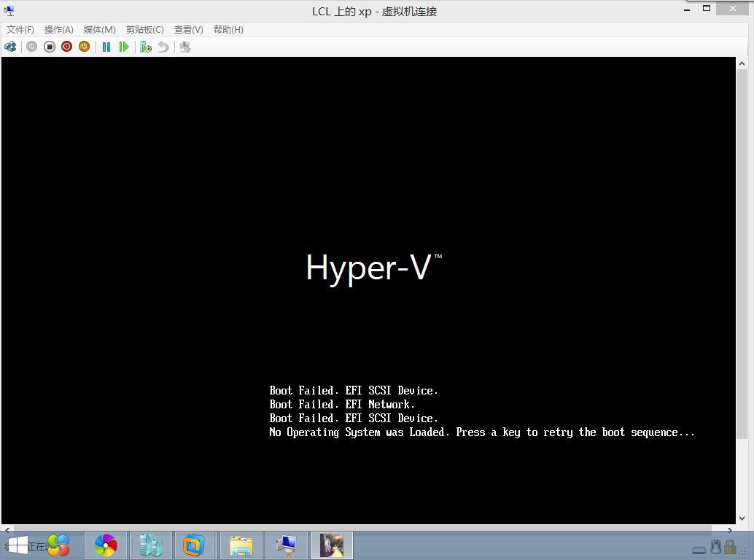Click the vertical scrollbar thumb
Screen dimensions: 754x560
[742, 254]
